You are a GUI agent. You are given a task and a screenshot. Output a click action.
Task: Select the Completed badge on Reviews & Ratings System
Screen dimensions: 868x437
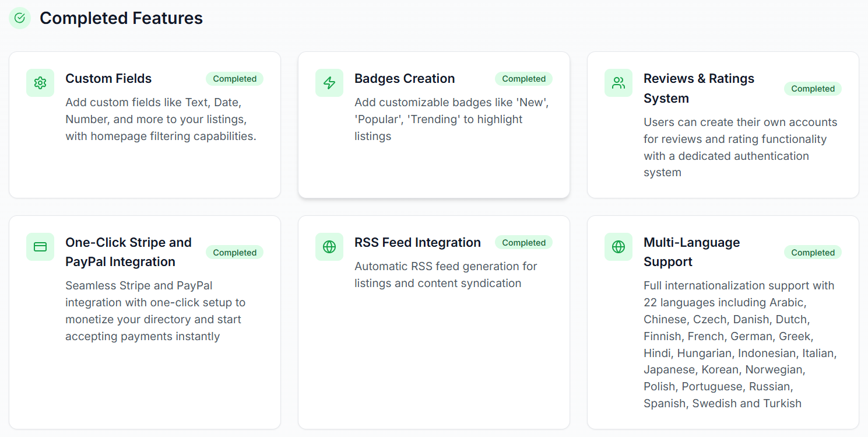pyautogui.click(x=813, y=89)
